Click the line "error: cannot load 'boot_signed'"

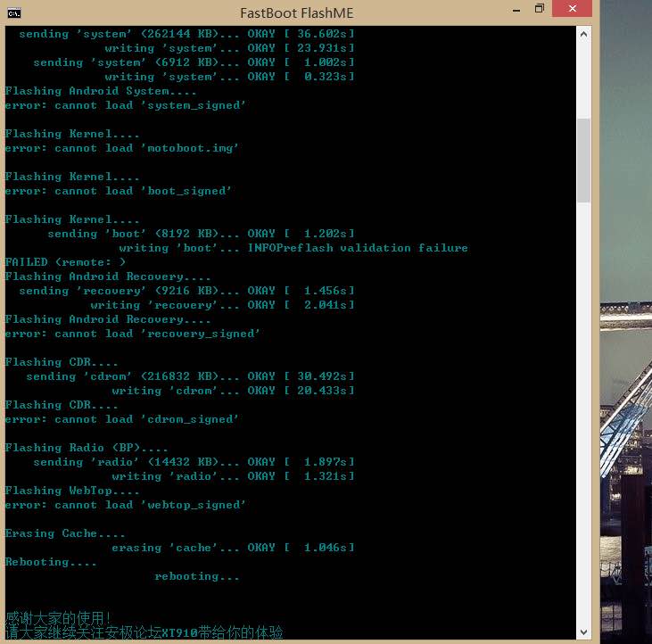pos(119,191)
